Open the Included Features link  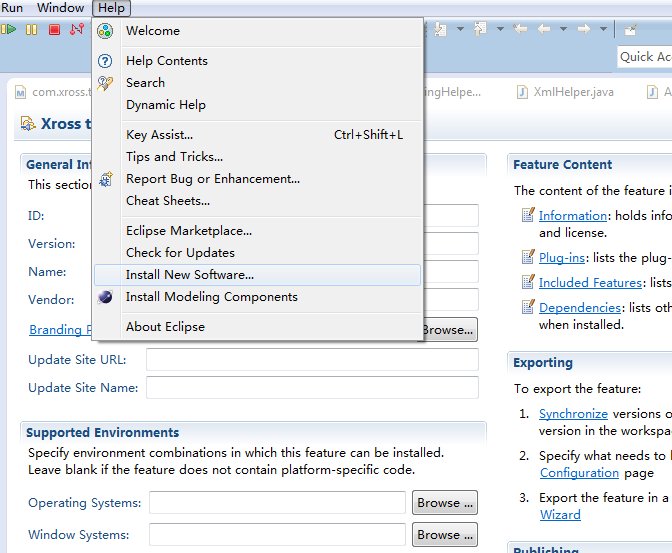[x=590, y=283]
